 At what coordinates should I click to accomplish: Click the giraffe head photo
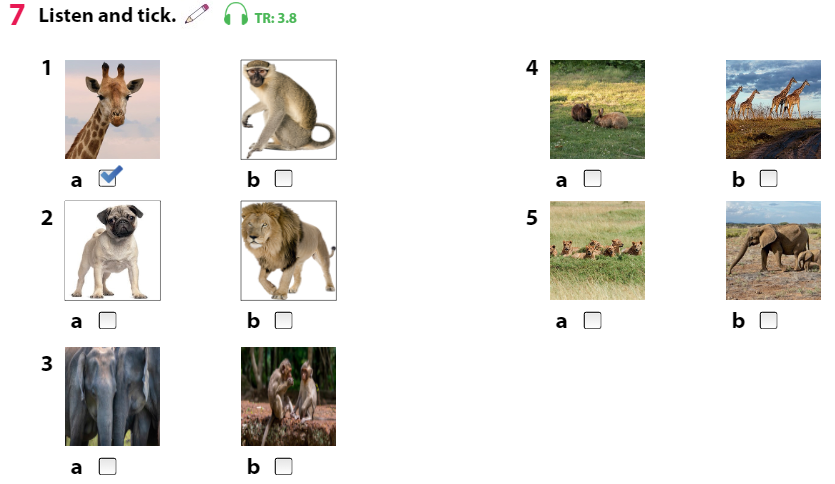[112, 109]
